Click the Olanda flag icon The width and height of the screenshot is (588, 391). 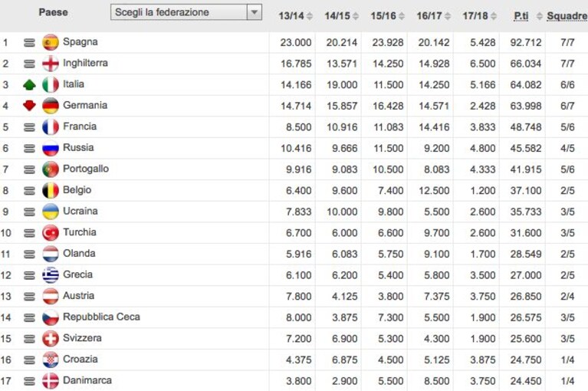(51, 254)
